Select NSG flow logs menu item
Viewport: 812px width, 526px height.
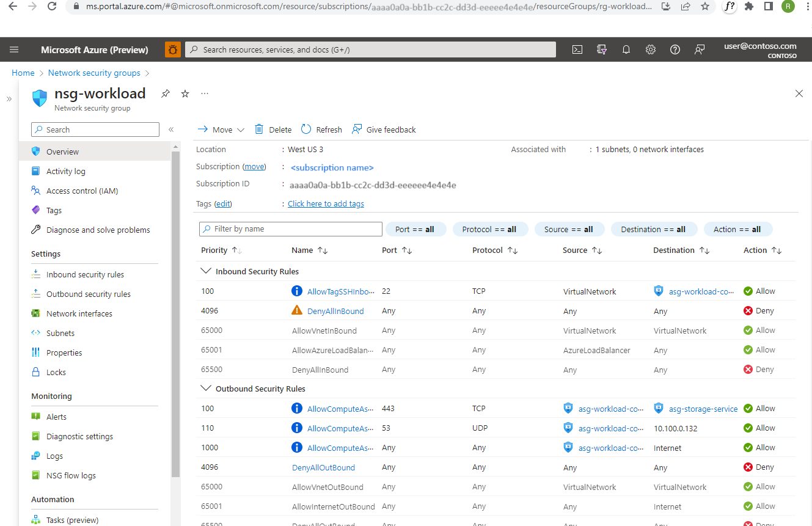[71, 476]
